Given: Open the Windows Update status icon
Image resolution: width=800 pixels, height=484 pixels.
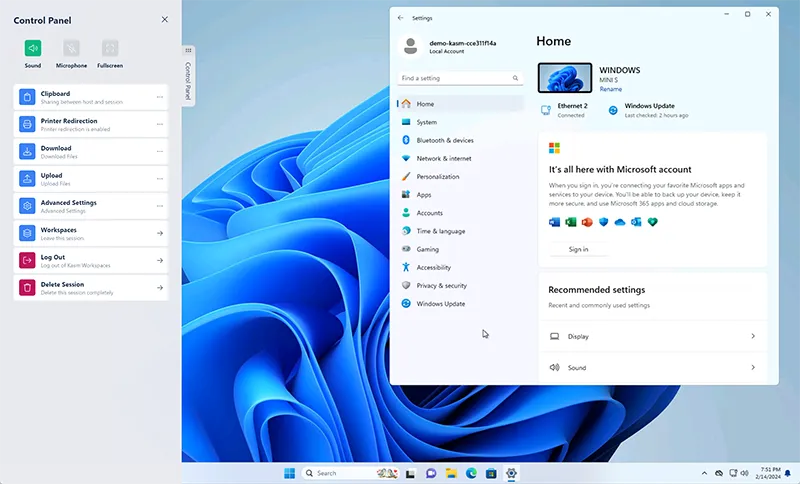Looking at the screenshot, I should 613,110.
